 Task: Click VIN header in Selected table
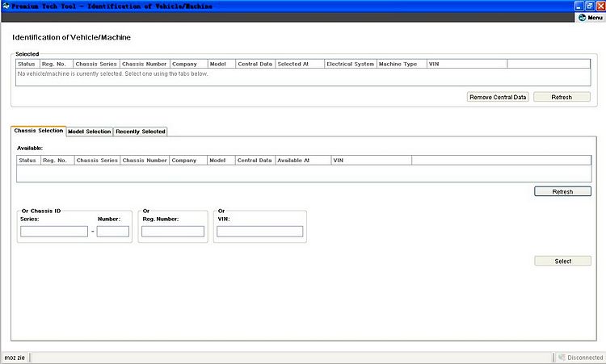pos(467,64)
